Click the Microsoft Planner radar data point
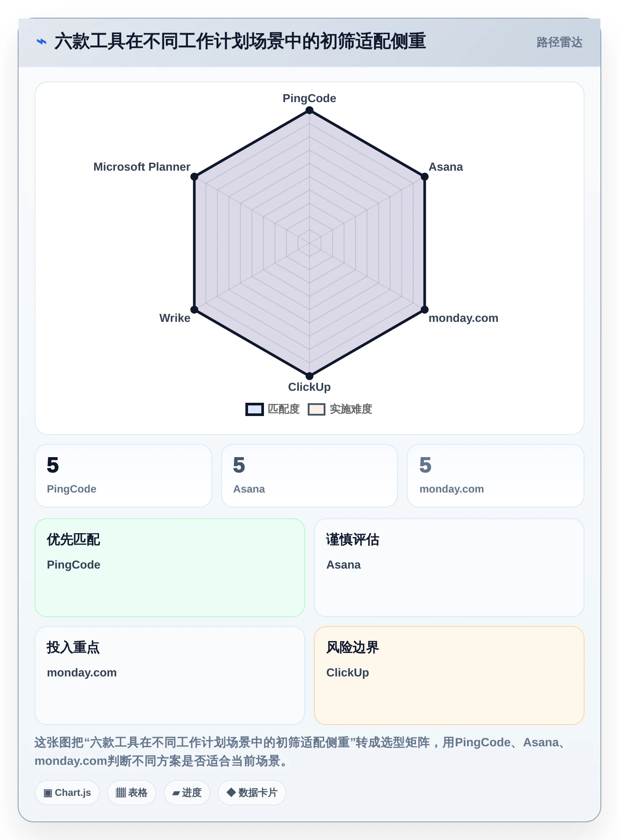Image resolution: width=619 pixels, height=840 pixels. coord(195,177)
